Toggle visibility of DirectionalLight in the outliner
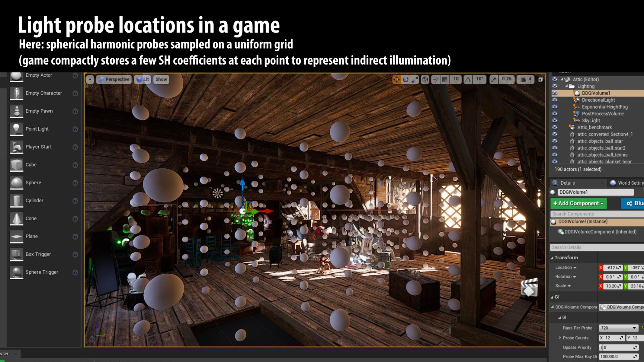Image resolution: width=644 pixels, height=362 pixels. 554,100
